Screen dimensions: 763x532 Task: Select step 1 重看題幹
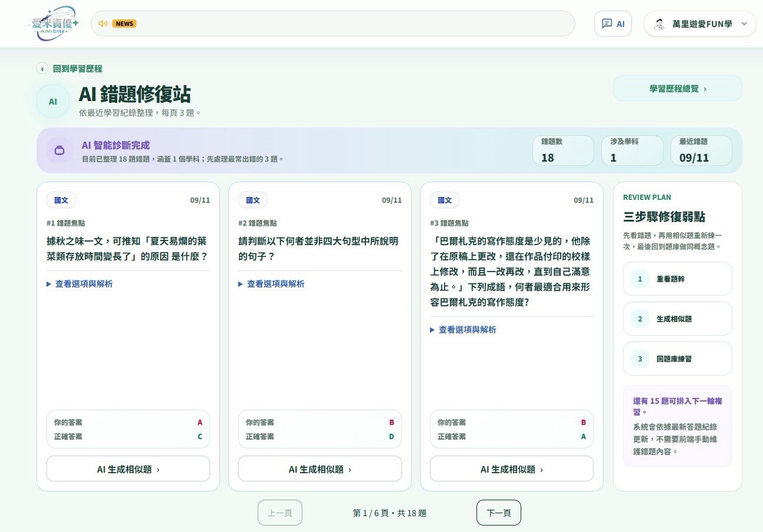coord(678,279)
